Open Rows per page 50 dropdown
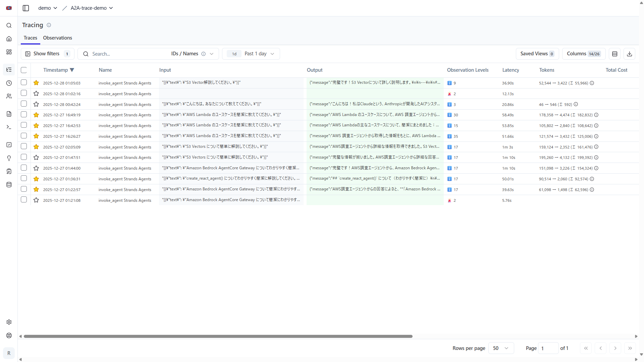The width and height of the screenshot is (644, 362). (x=501, y=348)
